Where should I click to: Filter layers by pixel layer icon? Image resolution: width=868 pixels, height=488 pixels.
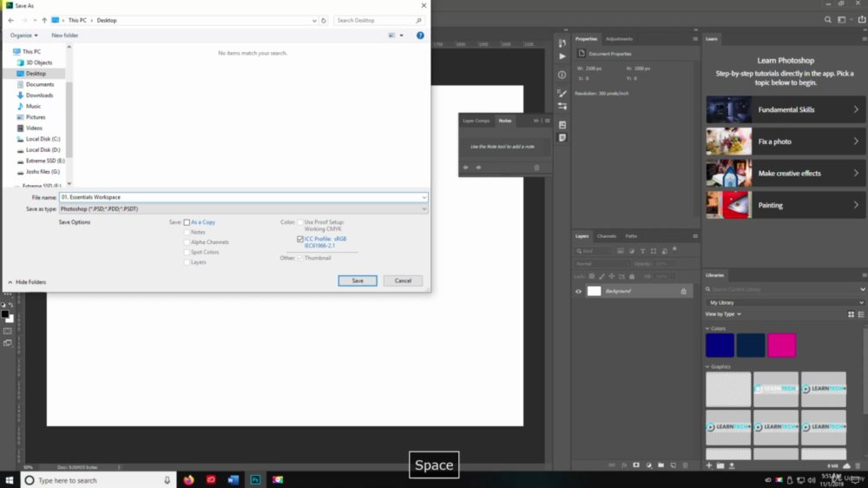tap(621, 251)
